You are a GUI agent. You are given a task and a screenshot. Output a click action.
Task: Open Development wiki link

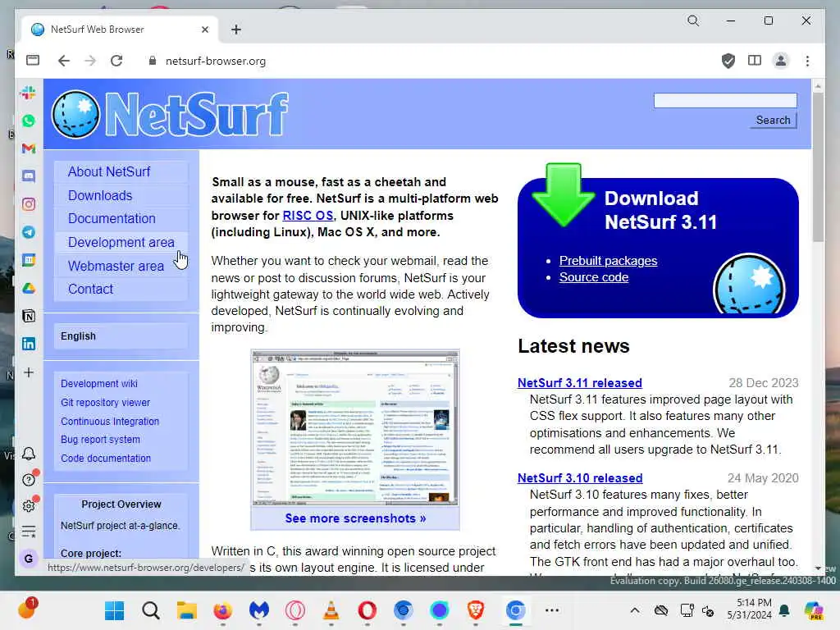(x=99, y=384)
